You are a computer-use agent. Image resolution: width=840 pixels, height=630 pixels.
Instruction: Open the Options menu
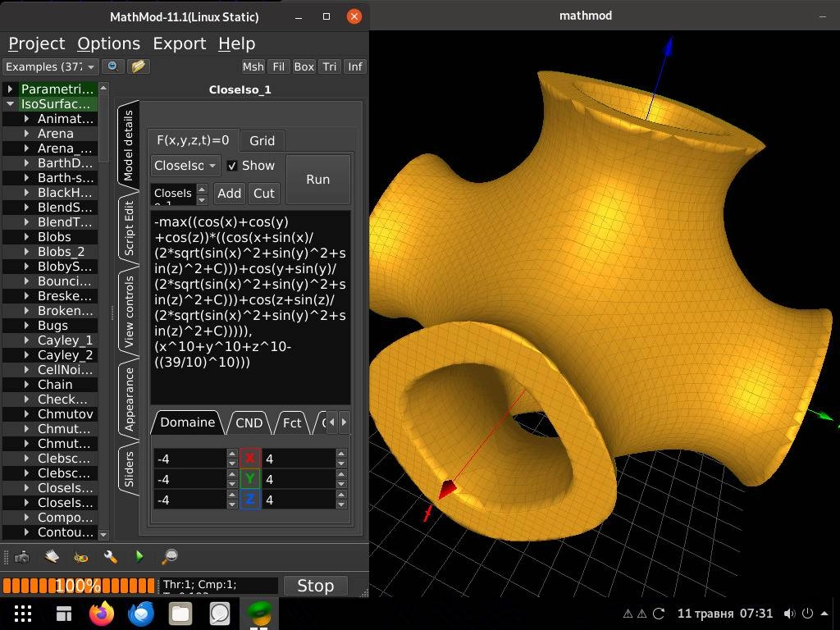(x=109, y=43)
